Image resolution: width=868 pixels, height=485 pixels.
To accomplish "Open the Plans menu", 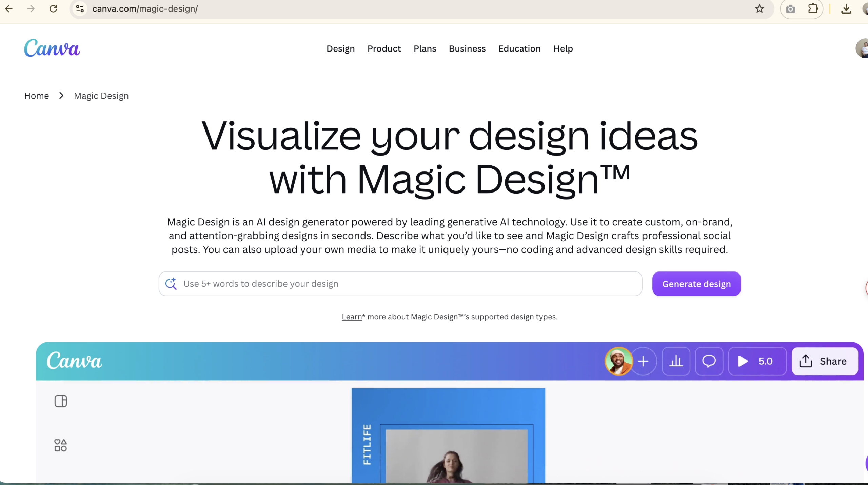I will tap(425, 48).
